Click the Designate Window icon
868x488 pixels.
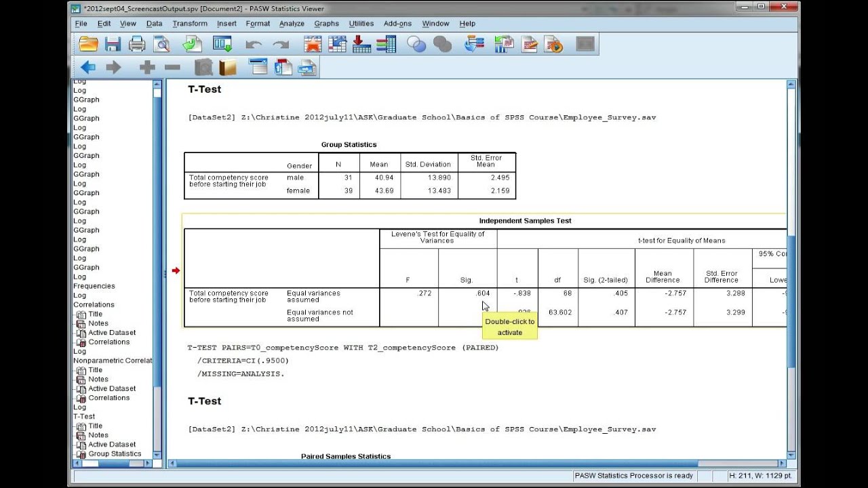pos(585,45)
